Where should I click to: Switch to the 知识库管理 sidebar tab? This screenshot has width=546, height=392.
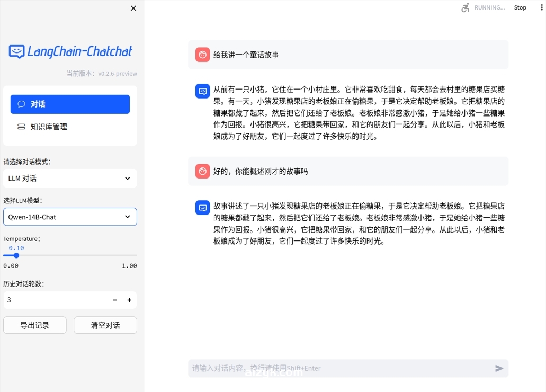pos(70,127)
